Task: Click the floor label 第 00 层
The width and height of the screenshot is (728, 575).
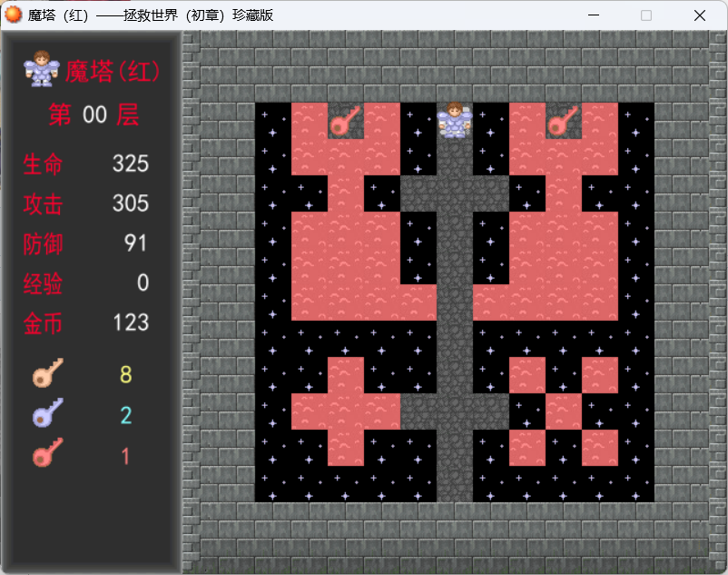Action: pyautogui.click(x=94, y=114)
